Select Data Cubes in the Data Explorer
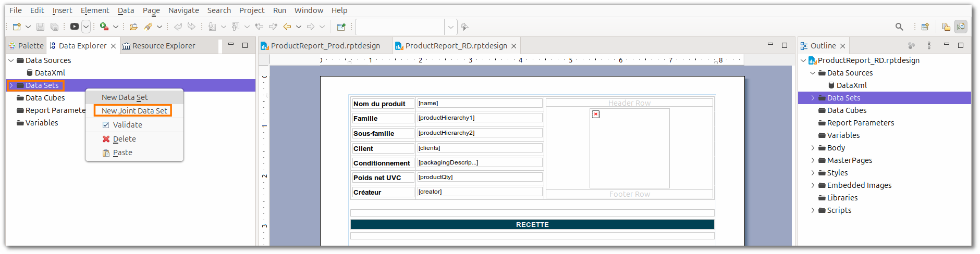This screenshot has height=254, width=980. (x=45, y=98)
